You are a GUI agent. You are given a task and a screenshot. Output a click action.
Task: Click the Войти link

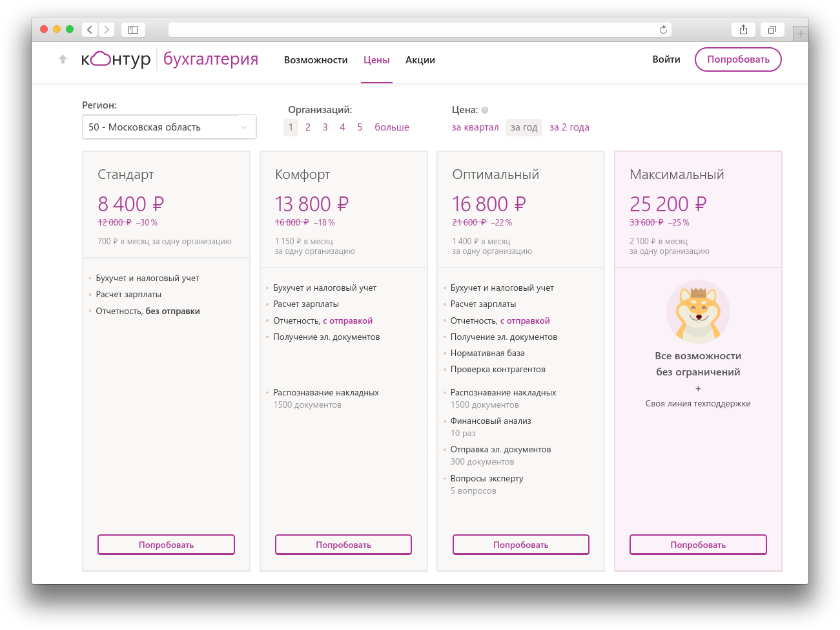(x=666, y=59)
